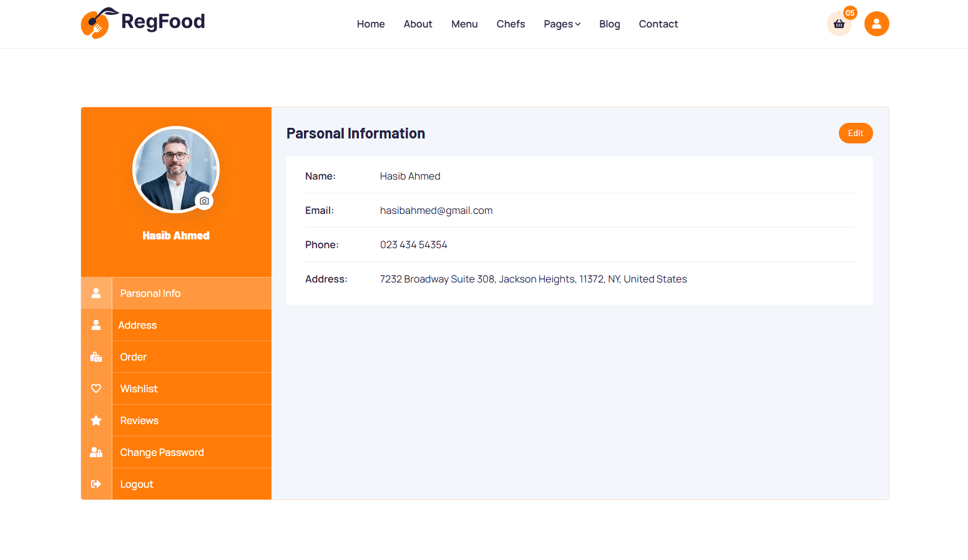Go to the Chefs page
Image resolution: width=968 pixels, height=560 pixels.
(x=511, y=24)
